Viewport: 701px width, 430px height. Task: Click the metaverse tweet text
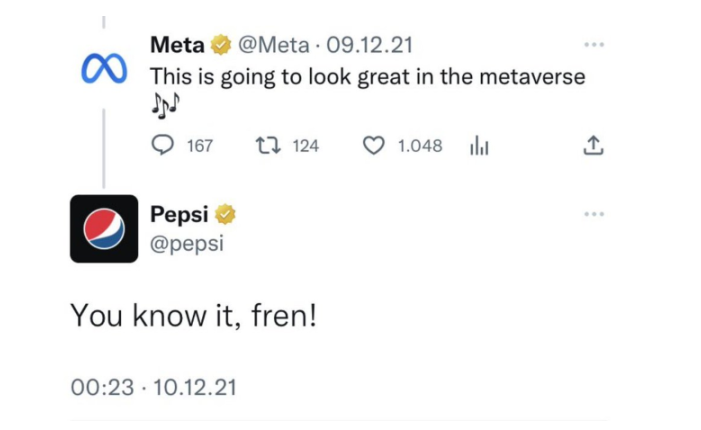[367, 89]
